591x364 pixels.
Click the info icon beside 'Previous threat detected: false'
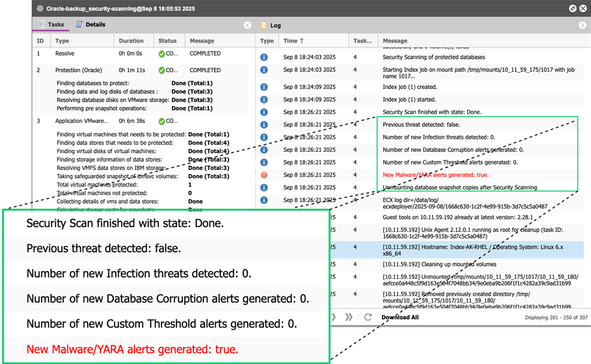pos(264,124)
